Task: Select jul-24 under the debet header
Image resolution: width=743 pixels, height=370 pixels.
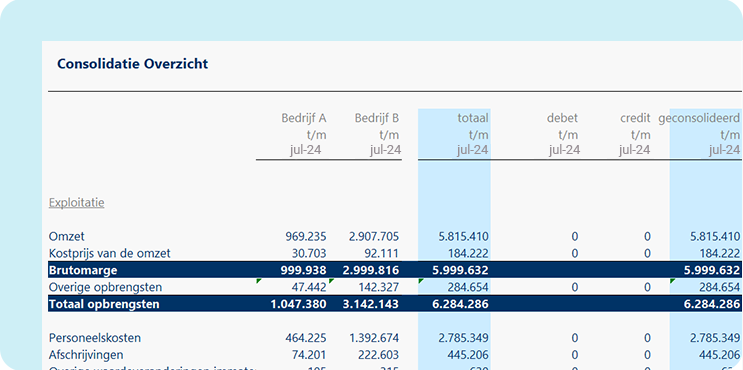Action: pos(564,151)
